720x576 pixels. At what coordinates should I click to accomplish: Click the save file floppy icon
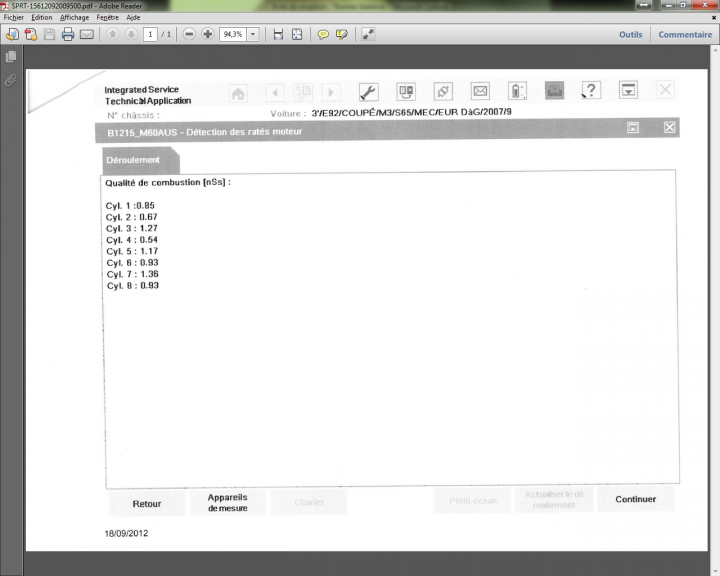point(49,34)
